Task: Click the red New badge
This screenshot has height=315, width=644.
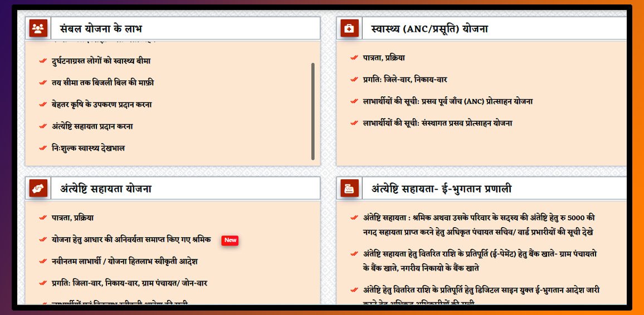Action: point(230,240)
